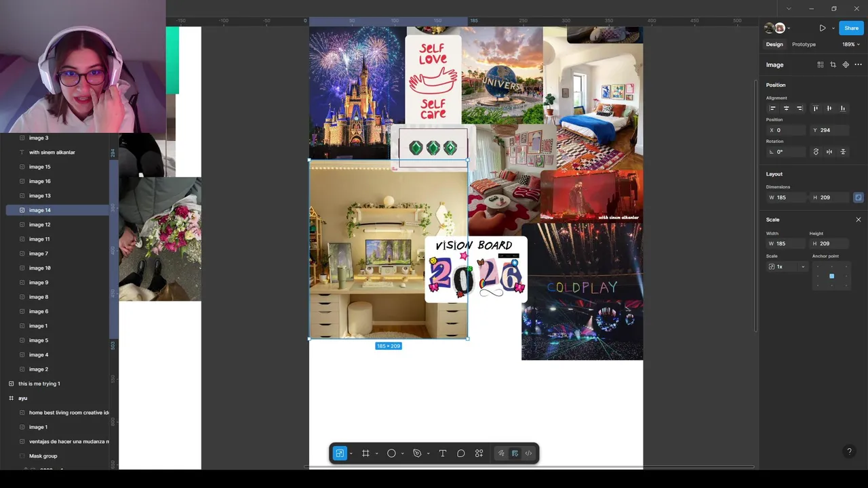The width and height of the screenshot is (868, 488).
Task: Click the Y position field showing 294
Action: pos(831,130)
